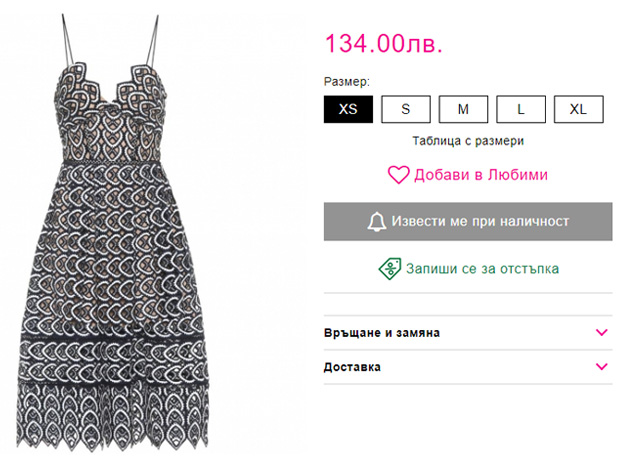Open the Доставка section label
This screenshot has height=467, width=631.
(x=352, y=367)
